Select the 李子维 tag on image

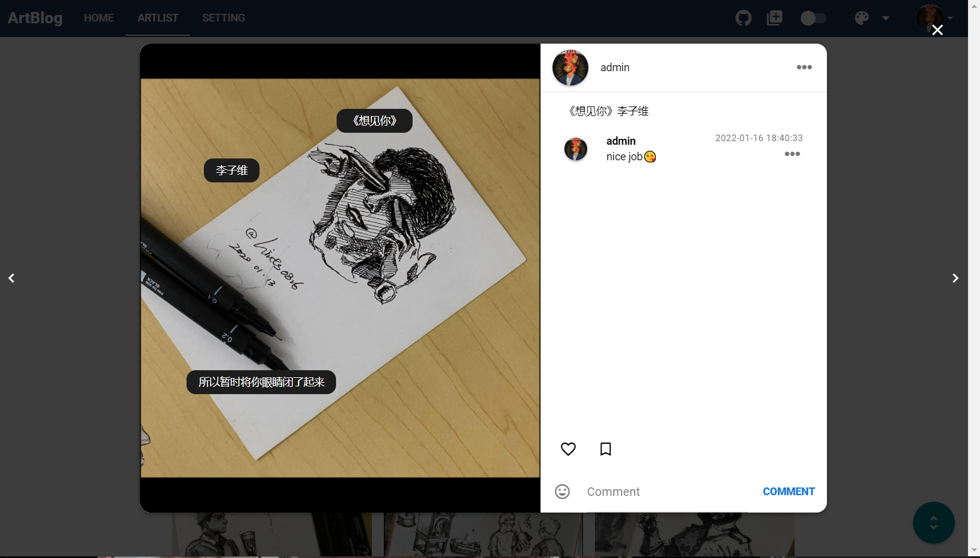point(231,170)
